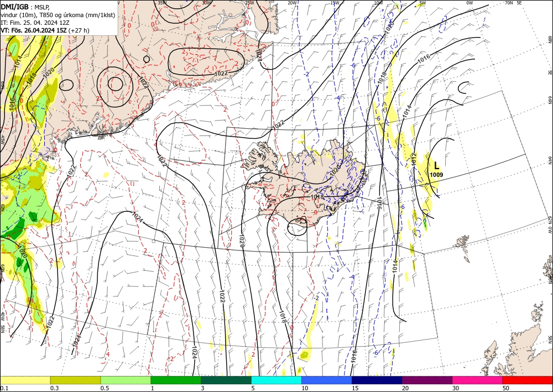Image resolution: width=553 pixels, height=392 pixels.
Task: Click the legend value '15'
Action: coord(355,388)
